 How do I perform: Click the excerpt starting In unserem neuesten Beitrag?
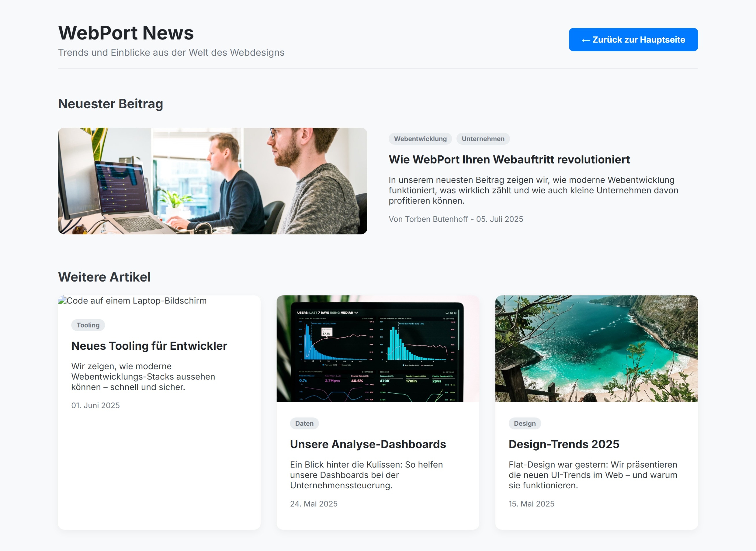533,190
